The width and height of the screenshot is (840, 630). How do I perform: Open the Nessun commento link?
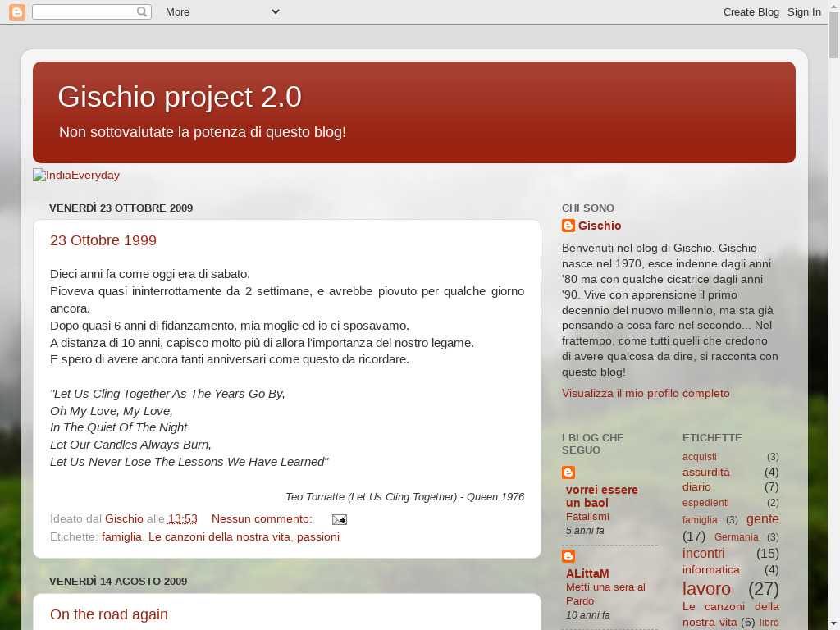point(262,518)
